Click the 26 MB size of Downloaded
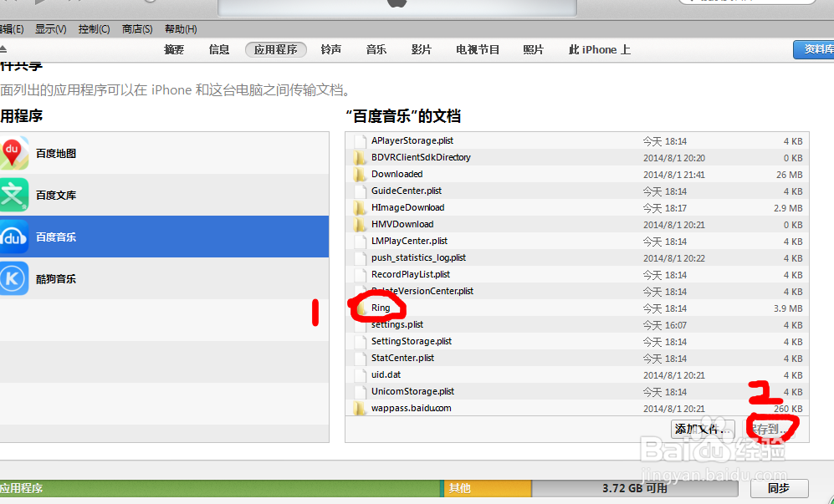834x504 pixels. tap(790, 175)
